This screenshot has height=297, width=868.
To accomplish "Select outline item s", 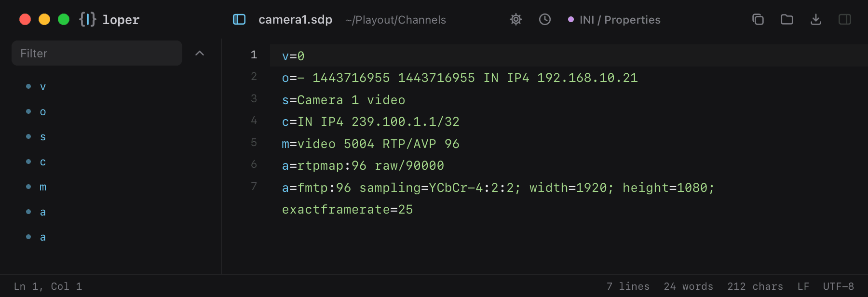I will click(x=43, y=137).
